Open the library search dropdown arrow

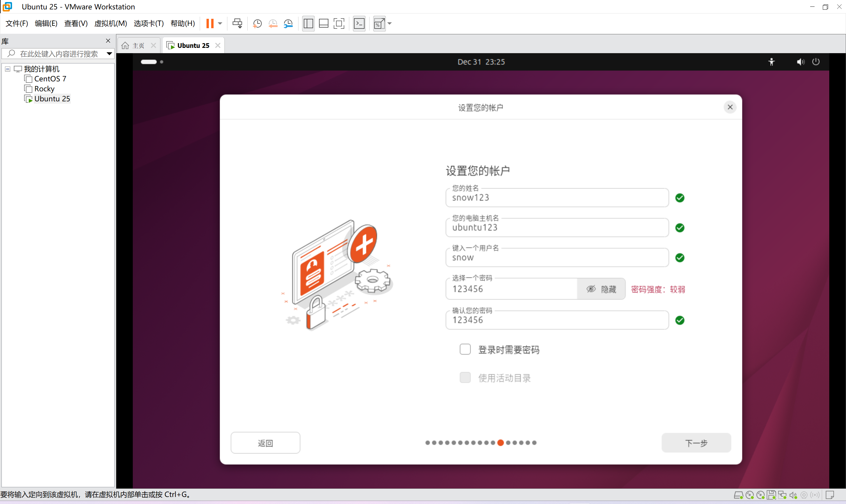point(109,54)
